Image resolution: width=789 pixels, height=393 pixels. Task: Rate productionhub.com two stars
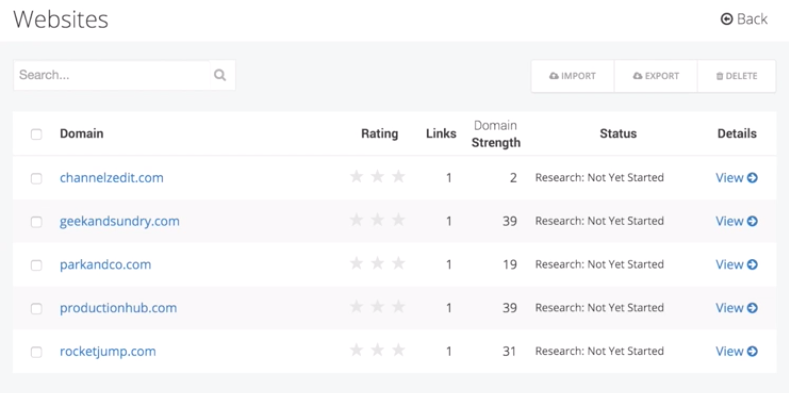[x=377, y=306]
